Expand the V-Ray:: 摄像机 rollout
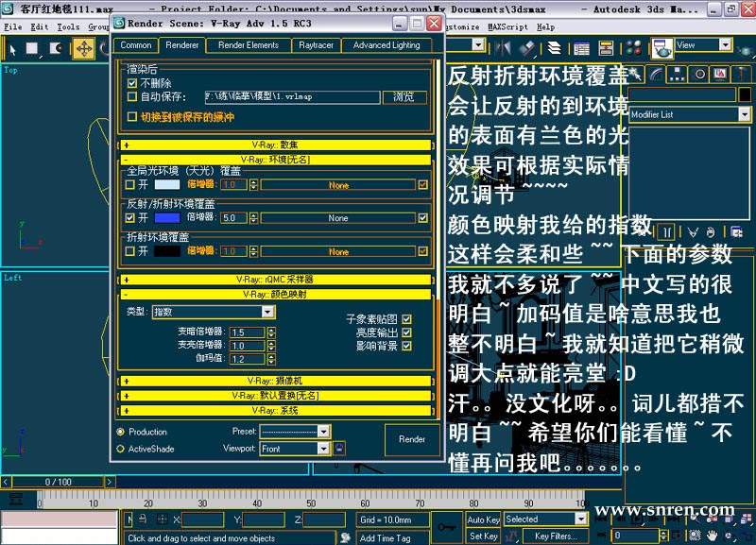 (x=275, y=382)
